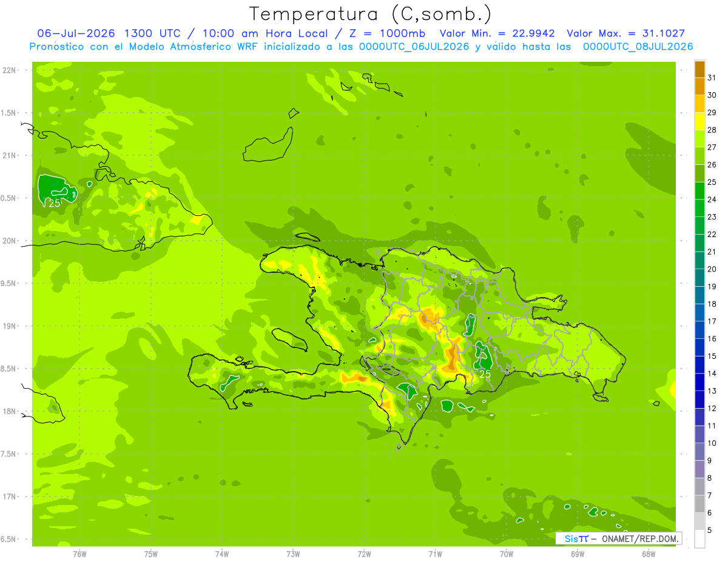Click the "25" contour label inside Dominican Republic
728x562 pixels.
tap(485, 375)
